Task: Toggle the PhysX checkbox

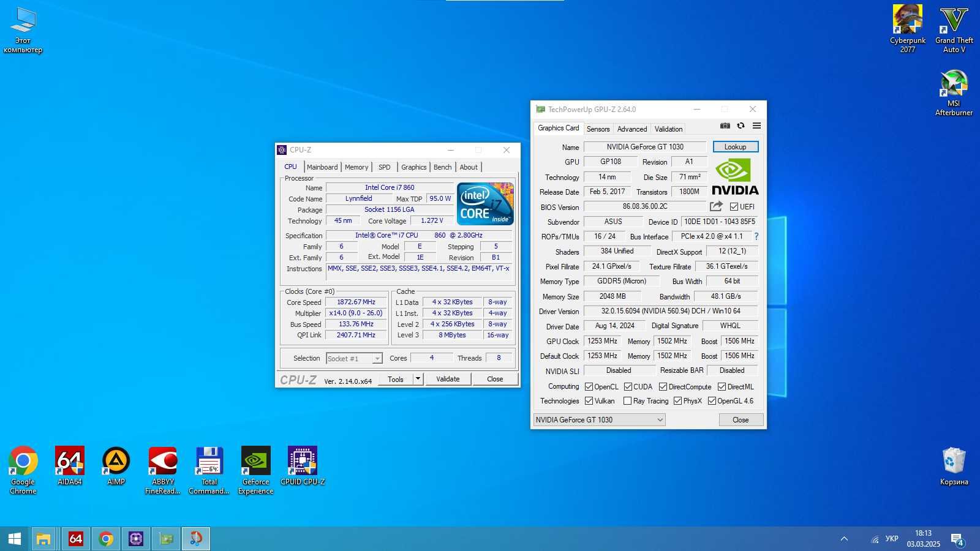Action: (x=677, y=401)
